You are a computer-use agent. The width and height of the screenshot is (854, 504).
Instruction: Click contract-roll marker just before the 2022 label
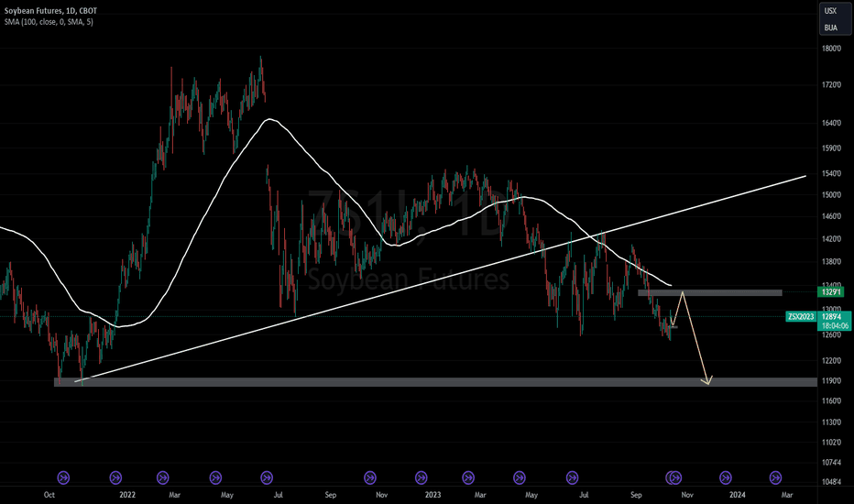tap(115, 477)
